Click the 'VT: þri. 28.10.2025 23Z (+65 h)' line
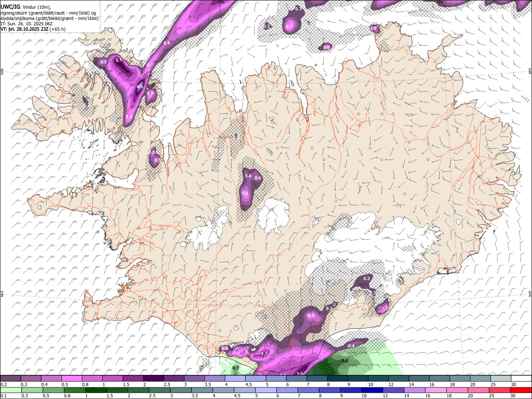Viewport: 532px width, 399px height. click(33, 29)
